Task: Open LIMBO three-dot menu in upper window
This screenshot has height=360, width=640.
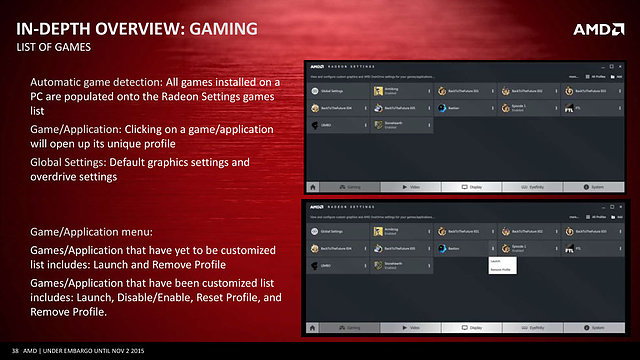Action: point(365,125)
